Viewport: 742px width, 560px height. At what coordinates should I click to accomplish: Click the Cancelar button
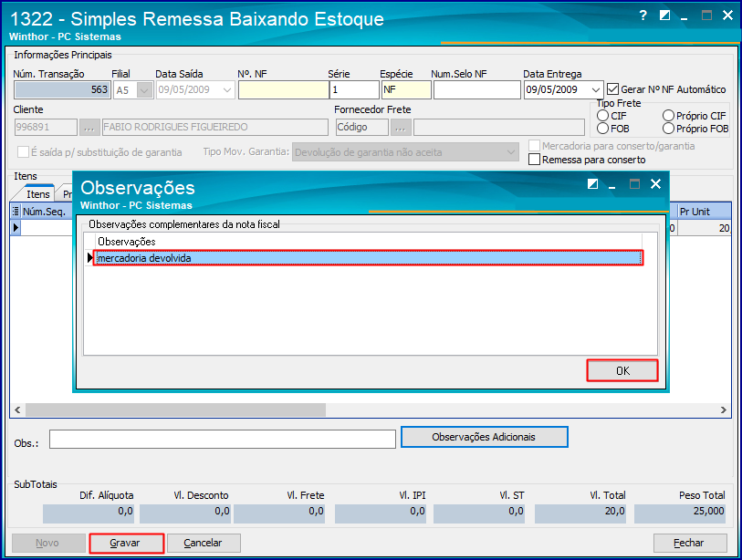coord(204,543)
